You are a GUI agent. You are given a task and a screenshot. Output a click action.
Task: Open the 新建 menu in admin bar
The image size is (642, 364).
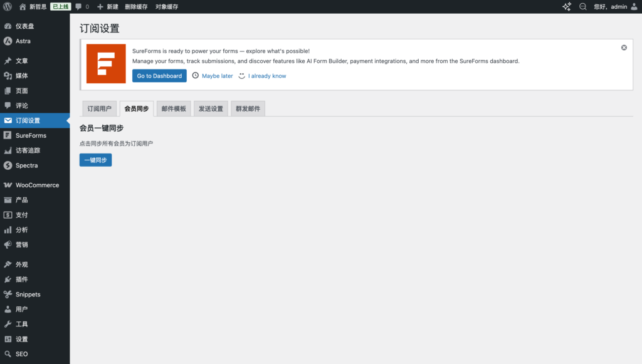coord(108,7)
